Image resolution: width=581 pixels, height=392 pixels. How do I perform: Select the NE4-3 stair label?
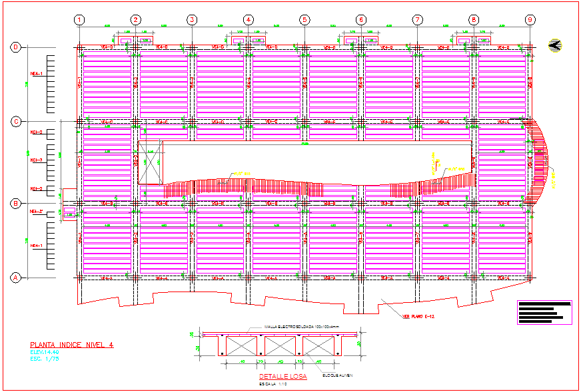tap(36, 160)
